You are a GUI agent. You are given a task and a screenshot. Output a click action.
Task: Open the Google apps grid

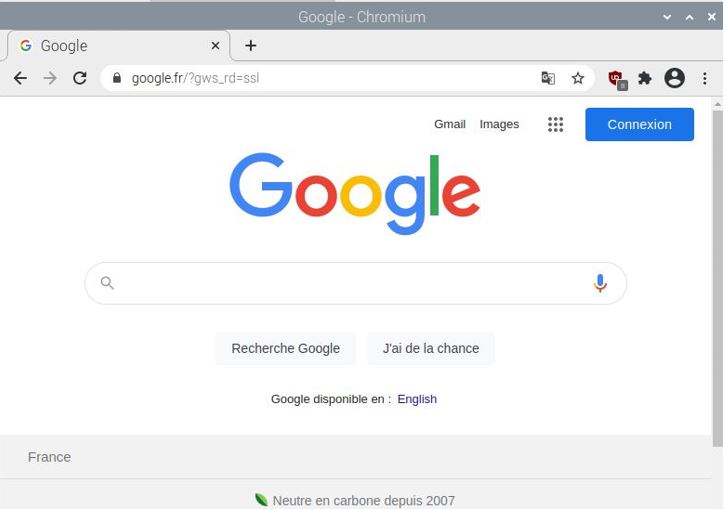(x=556, y=124)
